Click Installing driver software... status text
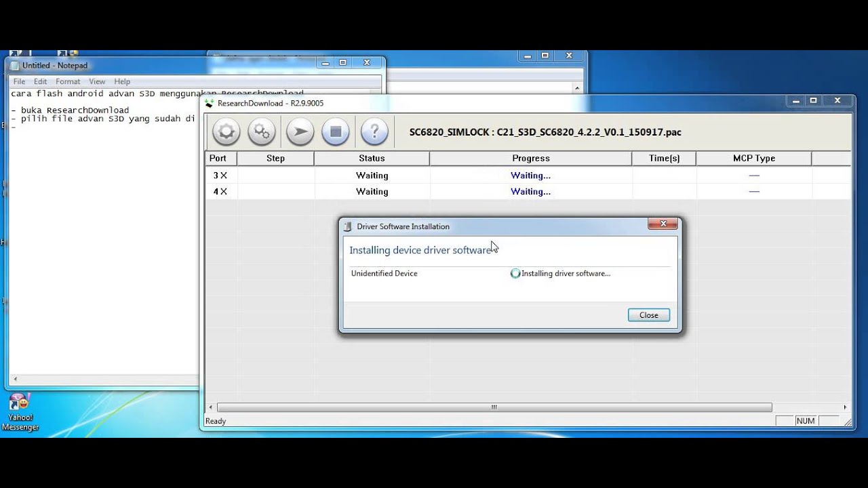The image size is (868, 488). [x=566, y=274]
